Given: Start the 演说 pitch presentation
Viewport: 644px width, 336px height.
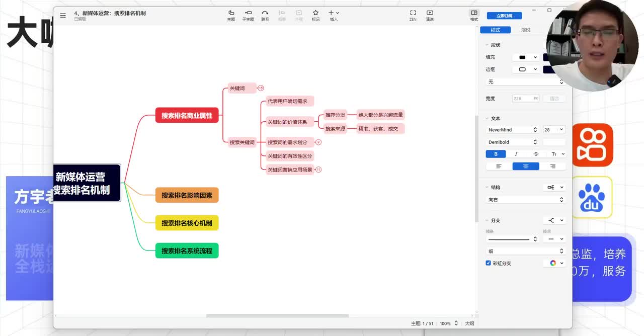Looking at the screenshot, I should click(x=430, y=15).
